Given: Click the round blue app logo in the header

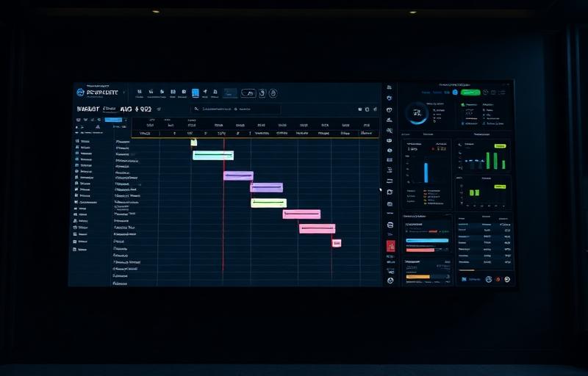Looking at the screenshot, I should [x=80, y=93].
